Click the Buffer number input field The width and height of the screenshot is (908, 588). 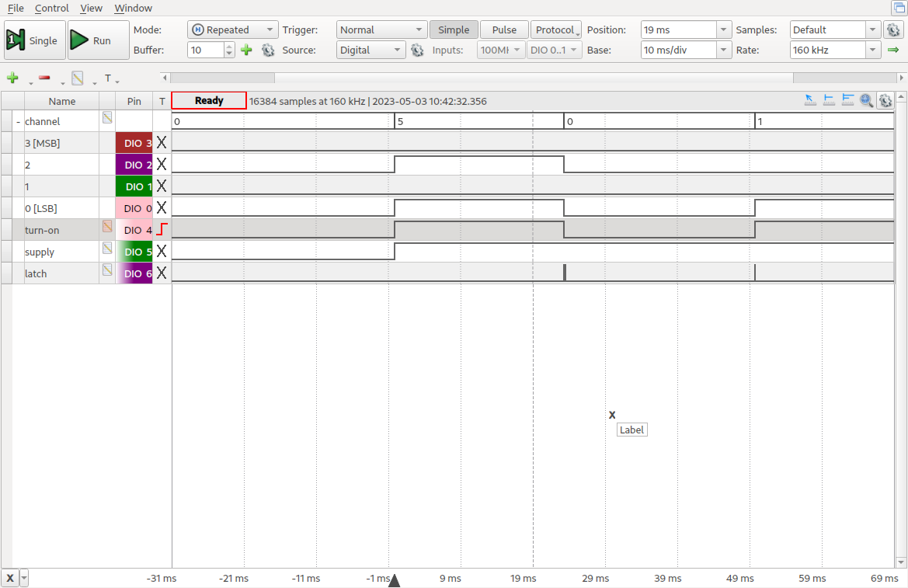(x=205, y=50)
